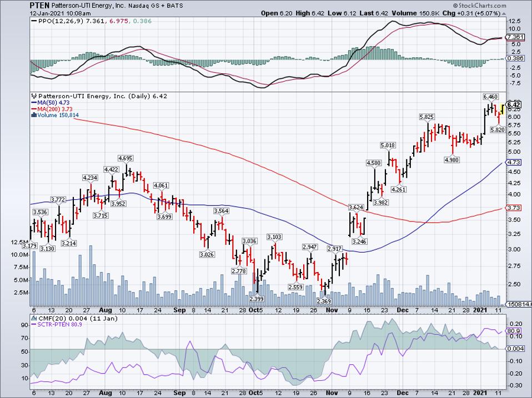Click the yellow-highlighted latest price bar
This screenshot has height=398, width=532.
tap(503, 109)
